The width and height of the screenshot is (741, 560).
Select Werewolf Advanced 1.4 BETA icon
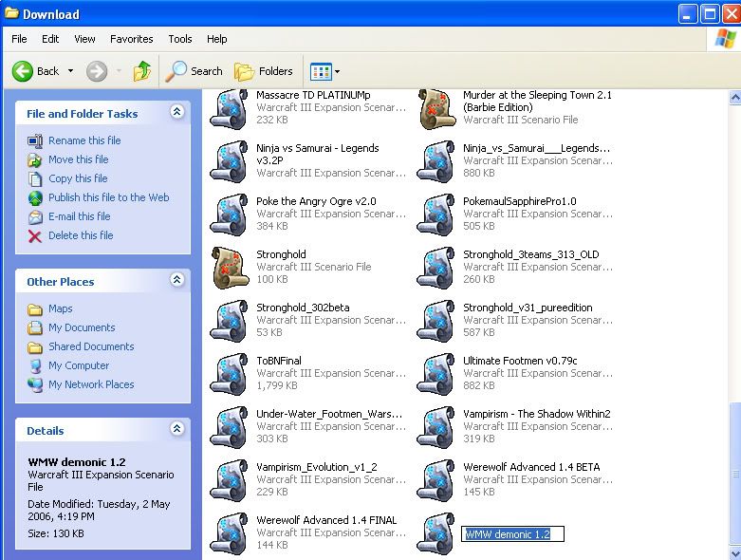tap(435, 480)
